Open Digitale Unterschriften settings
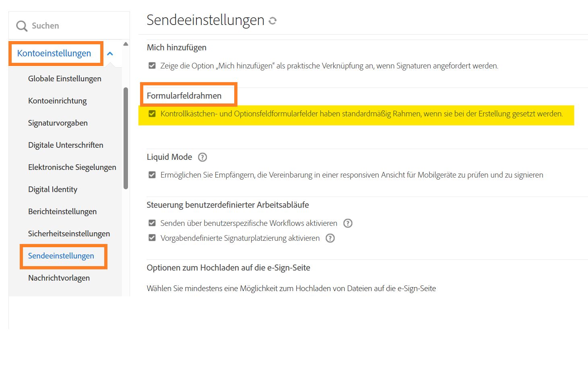The height and width of the screenshot is (370, 588). pyautogui.click(x=66, y=145)
